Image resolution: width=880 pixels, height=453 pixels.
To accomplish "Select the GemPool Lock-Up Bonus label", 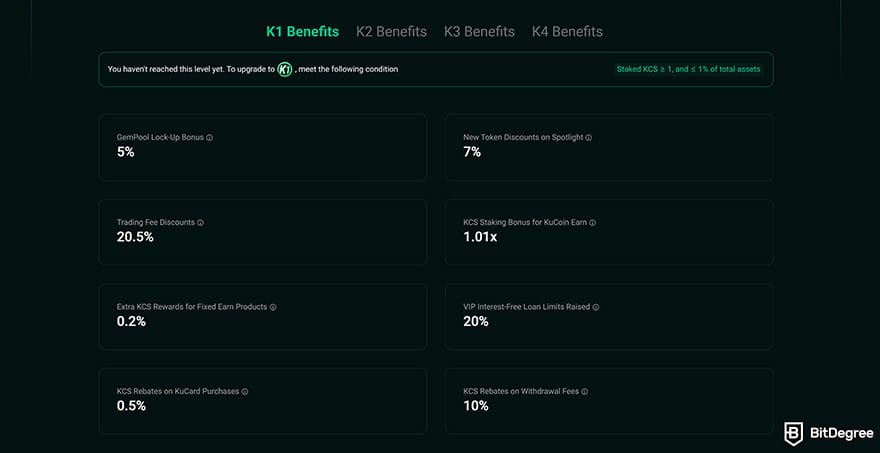I will tap(161, 137).
